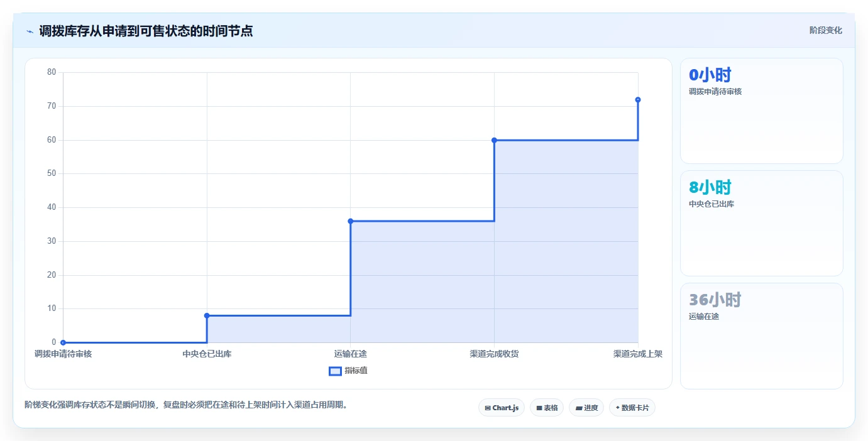This screenshot has height=441, width=868.
Task: Select the 数据卡片 tag chip
Action: click(x=632, y=408)
